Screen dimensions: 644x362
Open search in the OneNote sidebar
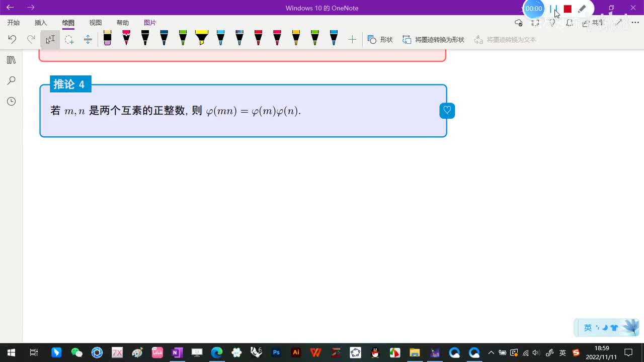[11, 80]
